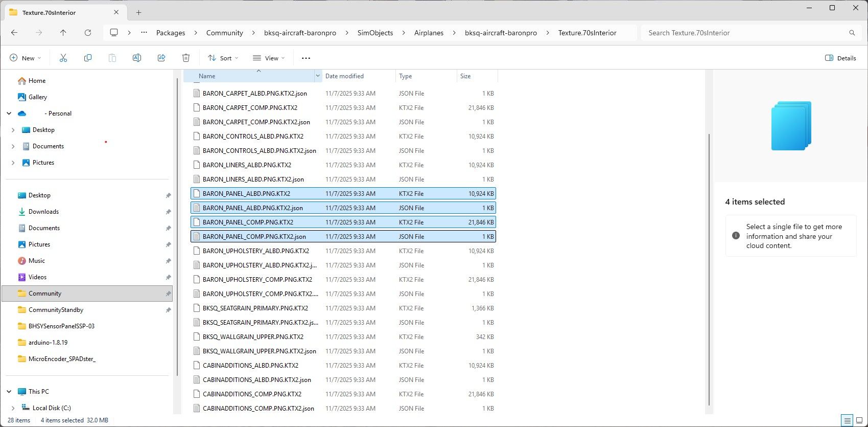
Task: Select BARON_CARPET_COMP.PNG.KTX2 file
Action: pos(343,108)
